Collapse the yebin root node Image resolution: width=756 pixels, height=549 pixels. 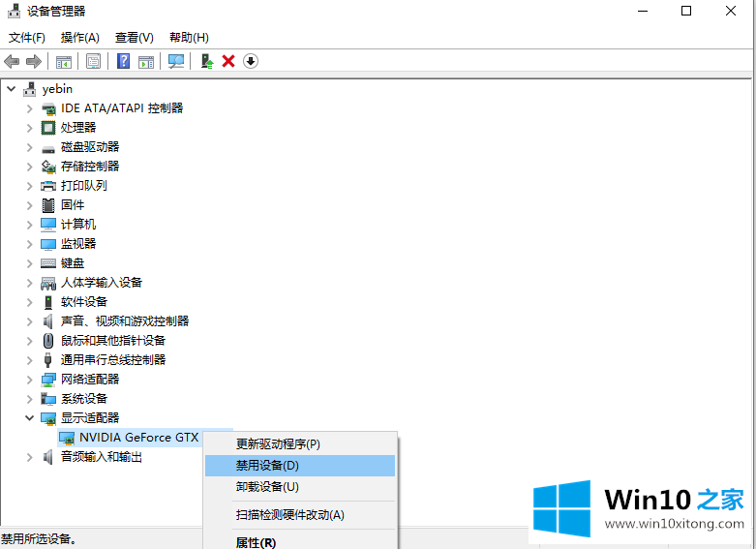[x=12, y=89]
